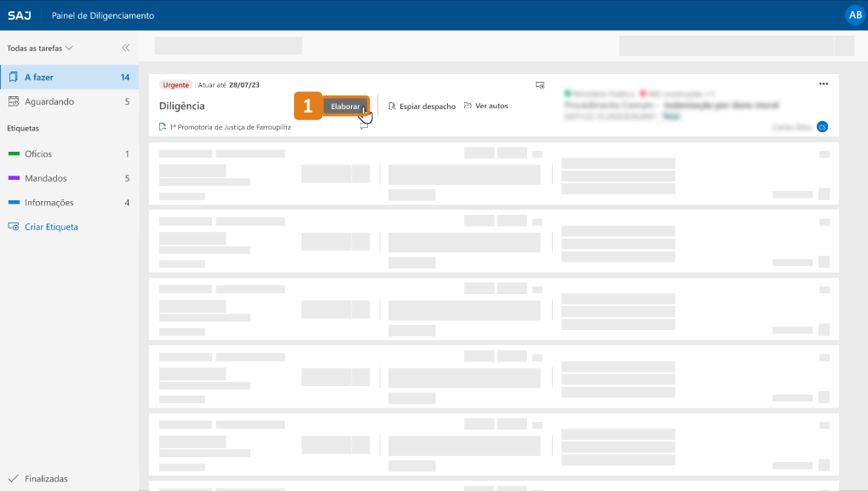The height and width of the screenshot is (491, 868).
Task: Open Painel de Diligenciamento in the header
Action: click(103, 14)
